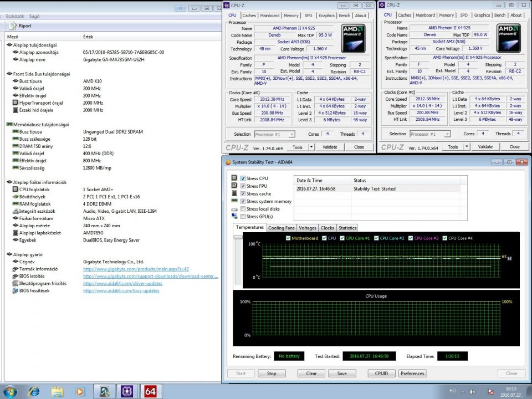Click the Action Center flag tray icon
532x399 pixels.
pyautogui.click(x=490, y=392)
